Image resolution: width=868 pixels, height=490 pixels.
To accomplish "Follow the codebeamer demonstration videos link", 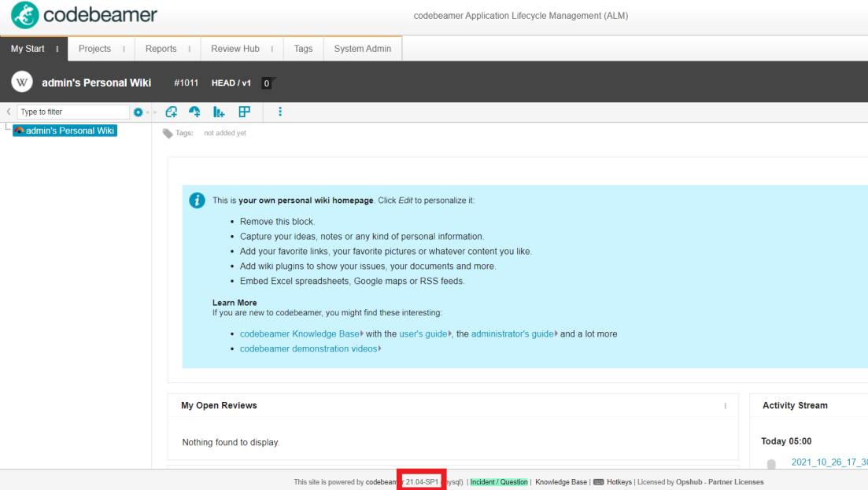I will (x=308, y=349).
